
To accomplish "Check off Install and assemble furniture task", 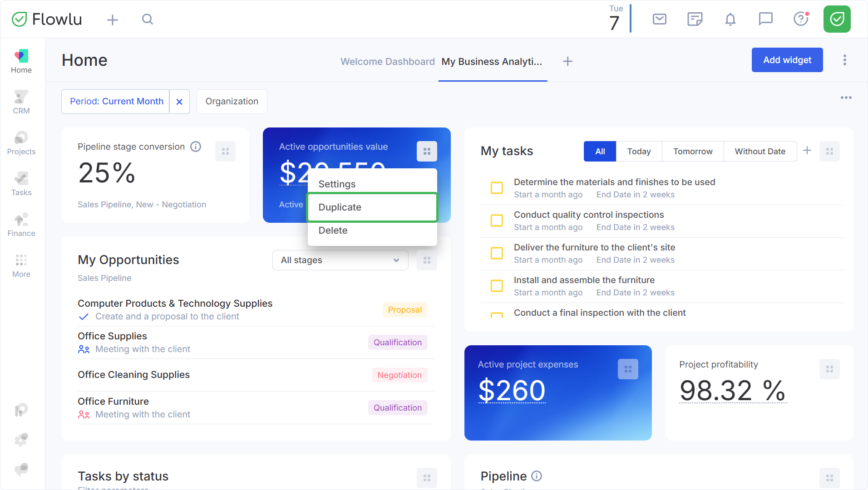I will [497, 286].
